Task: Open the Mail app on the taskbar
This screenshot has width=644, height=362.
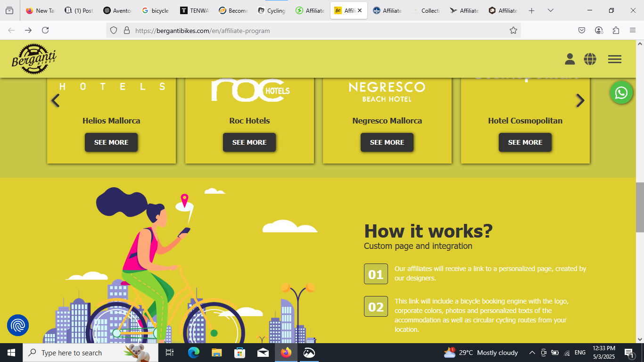Action: (x=263, y=353)
